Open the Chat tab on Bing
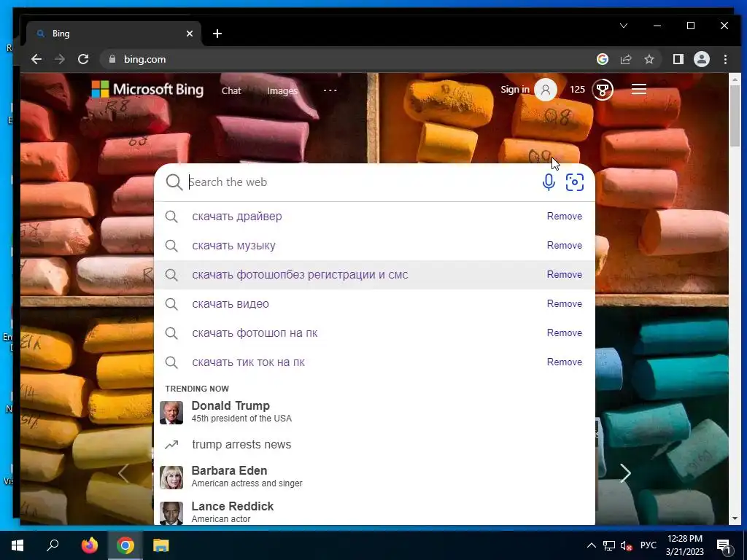Viewport: 747px width, 560px height. pos(231,90)
